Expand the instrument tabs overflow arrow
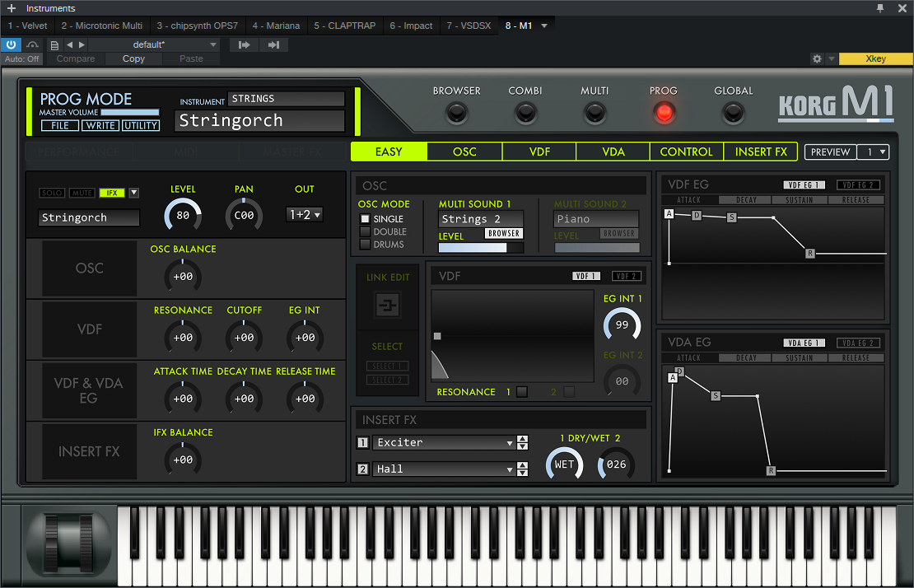This screenshot has width=914, height=588. pos(543,26)
